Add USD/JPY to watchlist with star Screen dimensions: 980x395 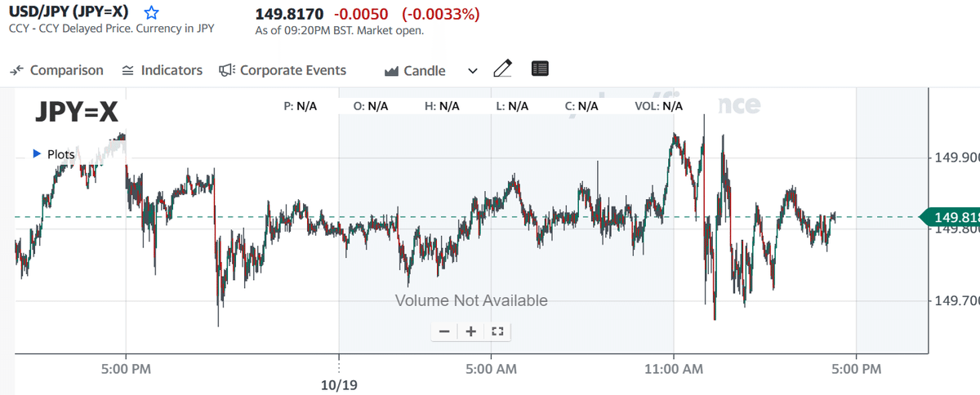click(151, 14)
